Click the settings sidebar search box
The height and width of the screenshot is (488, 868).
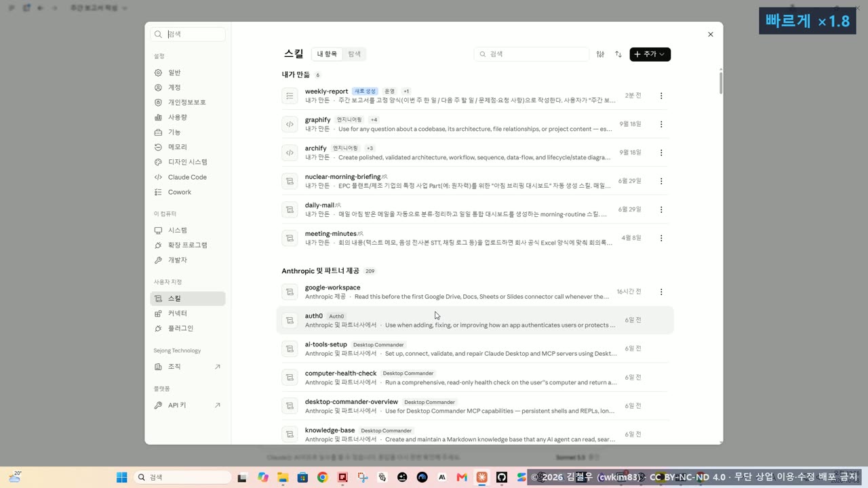188,34
